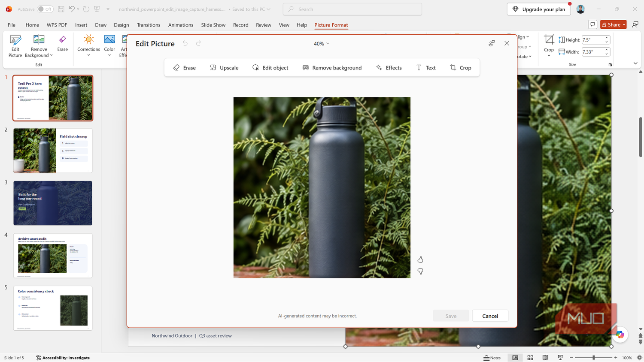Open the Share button dropdown
Viewport: 644px width, 362px height.
coord(624,25)
